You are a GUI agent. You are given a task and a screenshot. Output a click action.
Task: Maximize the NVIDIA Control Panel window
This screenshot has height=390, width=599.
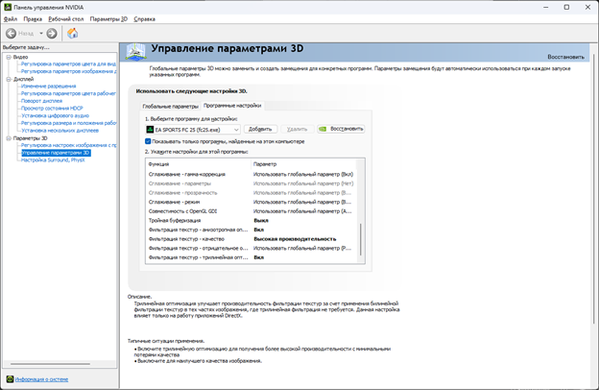[x=567, y=7]
